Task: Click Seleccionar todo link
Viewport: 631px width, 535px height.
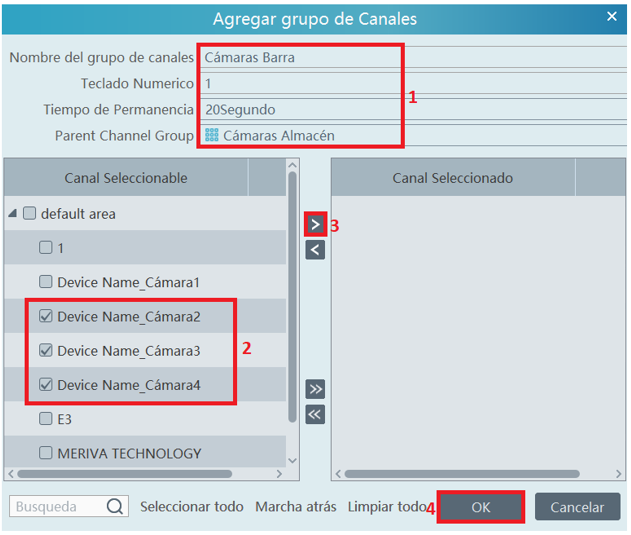Action: pyautogui.click(x=191, y=507)
